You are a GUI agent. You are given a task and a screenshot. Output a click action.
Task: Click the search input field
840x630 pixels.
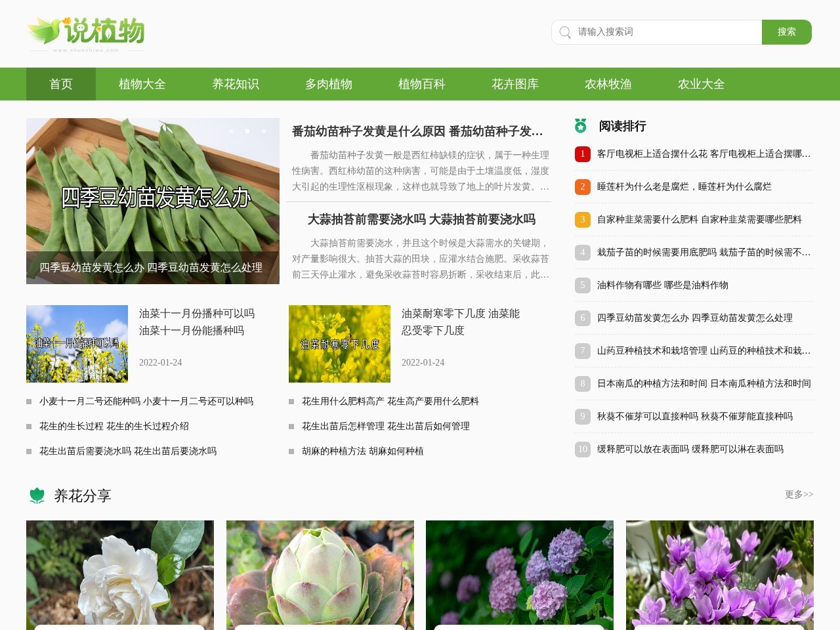(x=656, y=31)
